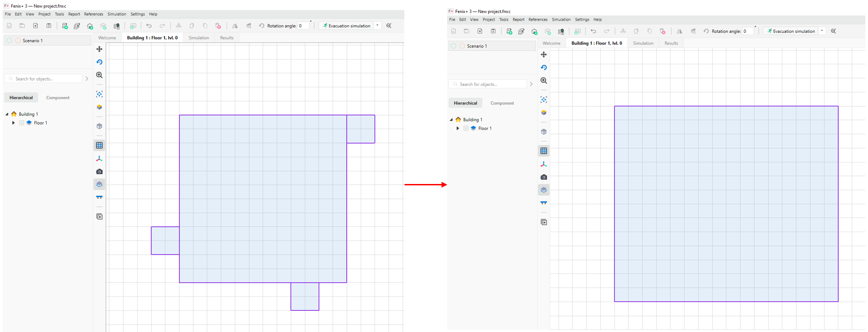The image size is (868, 332).
Task: Click add-building house icon in left toolbar
Action: pos(90,26)
